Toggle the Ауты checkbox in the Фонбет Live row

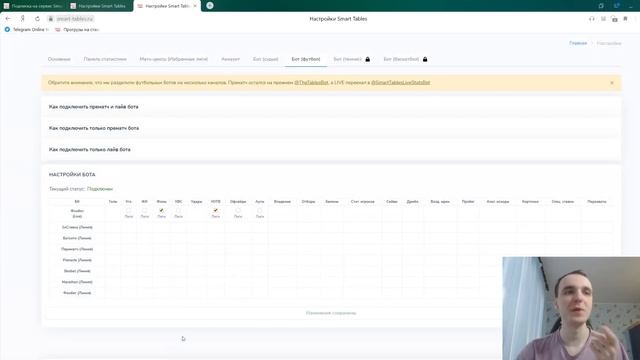click(x=260, y=211)
